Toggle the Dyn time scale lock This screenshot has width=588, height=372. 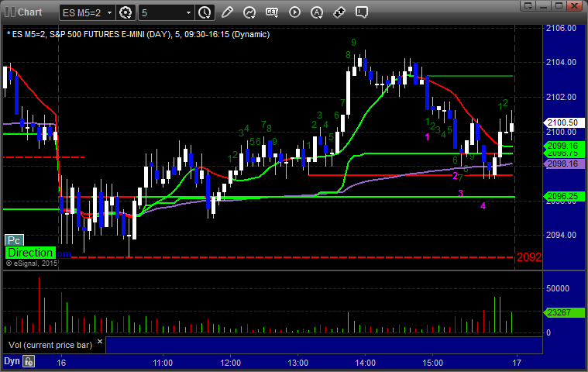pyautogui.click(x=29, y=361)
